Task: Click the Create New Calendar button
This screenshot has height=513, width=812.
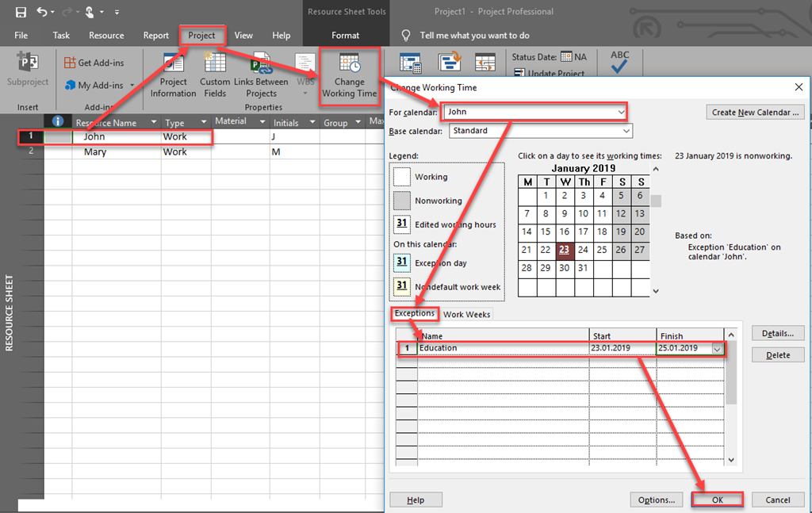Action: click(x=755, y=113)
